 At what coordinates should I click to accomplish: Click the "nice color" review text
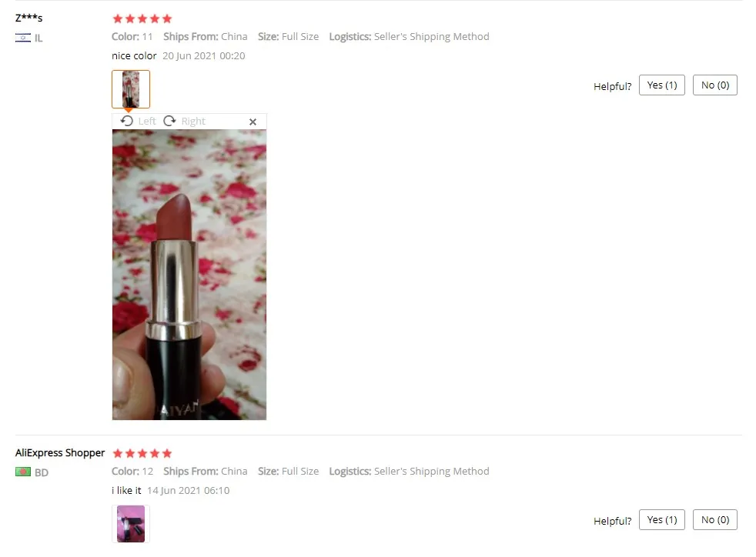pos(134,56)
